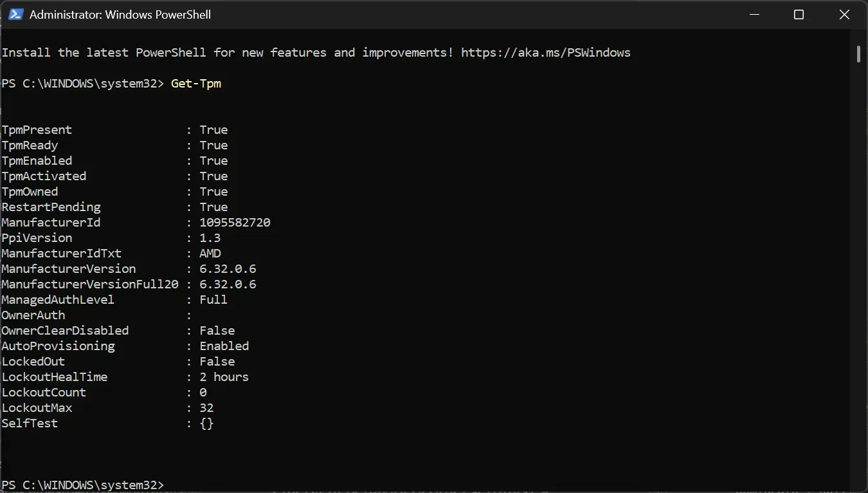Click the LockoutHealTime property name
Viewport: 868px width, 493px height.
coord(55,377)
